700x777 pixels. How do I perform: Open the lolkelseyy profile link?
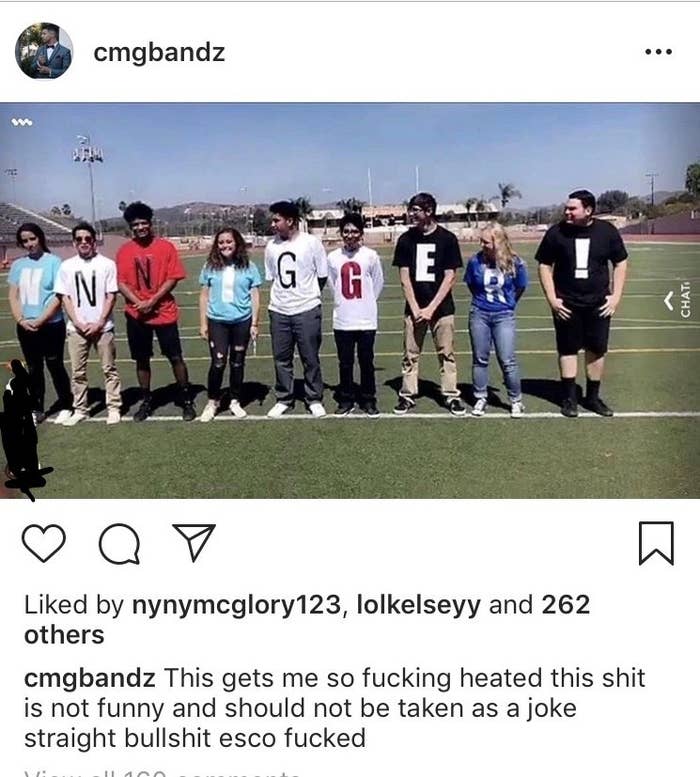419,605
